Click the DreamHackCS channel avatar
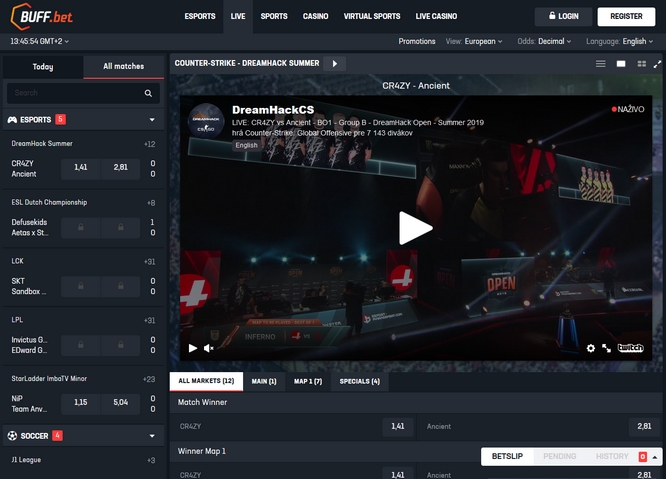The width and height of the screenshot is (666, 479). [x=206, y=121]
